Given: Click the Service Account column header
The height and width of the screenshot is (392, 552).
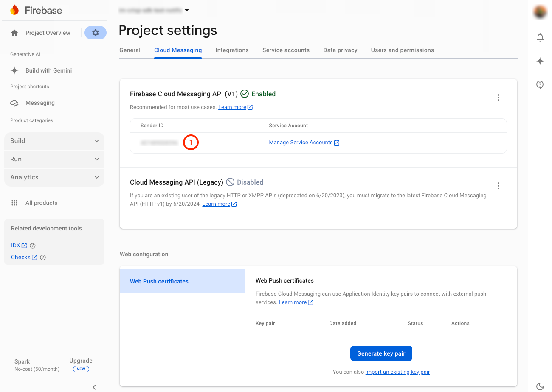Looking at the screenshot, I should [x=288, y=126].
